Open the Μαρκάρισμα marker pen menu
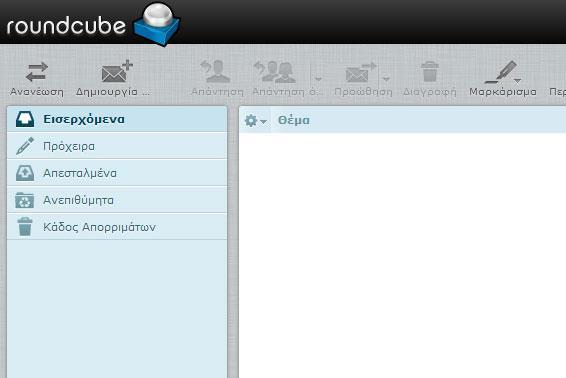The image size is (566, 378). tap(502, 72)
